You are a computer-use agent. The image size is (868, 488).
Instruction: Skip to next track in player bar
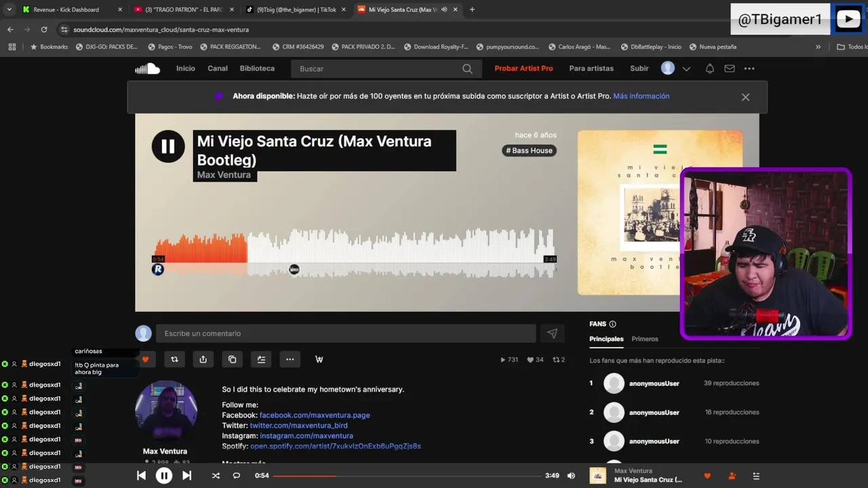click(187, 476)
